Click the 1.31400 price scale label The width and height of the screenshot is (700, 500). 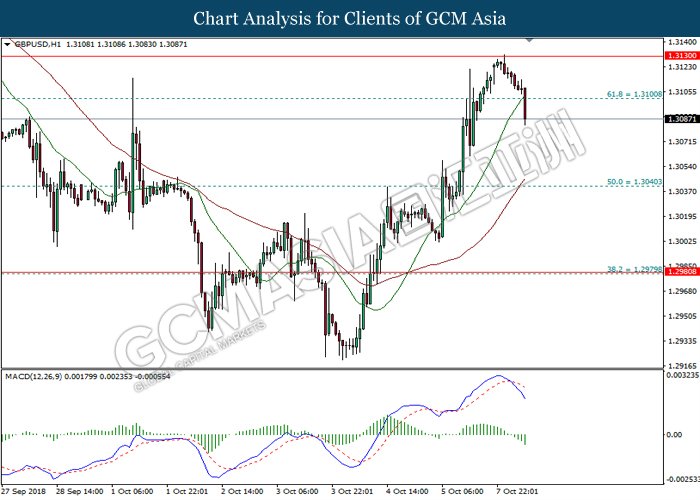(682, 42)
